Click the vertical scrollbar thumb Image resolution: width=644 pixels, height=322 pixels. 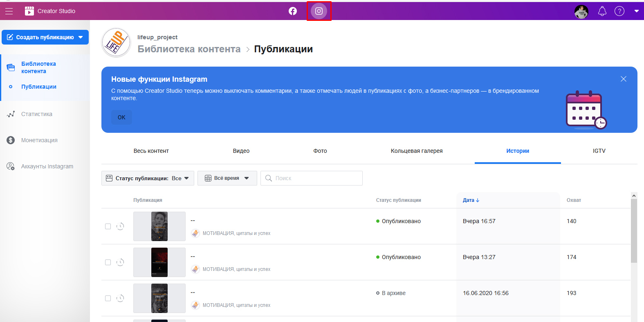[634, 231]
